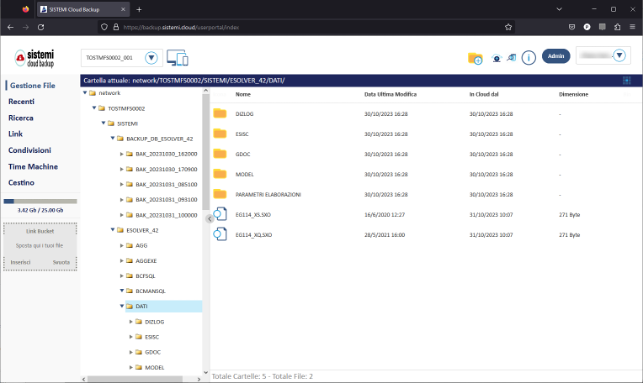Viewport: 644px width, 384px height.
Task: Select the BCFSQL tree folder
Action: click(145, 276)
